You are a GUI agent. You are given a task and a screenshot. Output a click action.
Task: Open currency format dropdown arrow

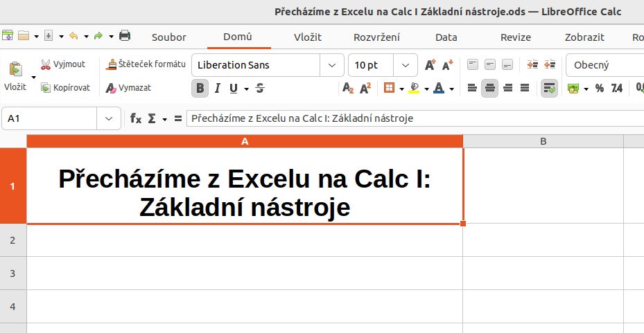[x=586, y=89]
